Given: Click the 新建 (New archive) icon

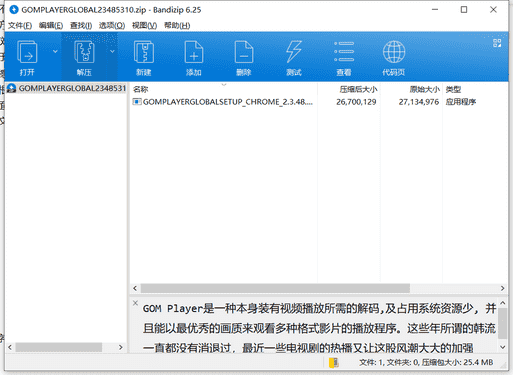Looking at the screenshot, I should [x=144, y=52].
